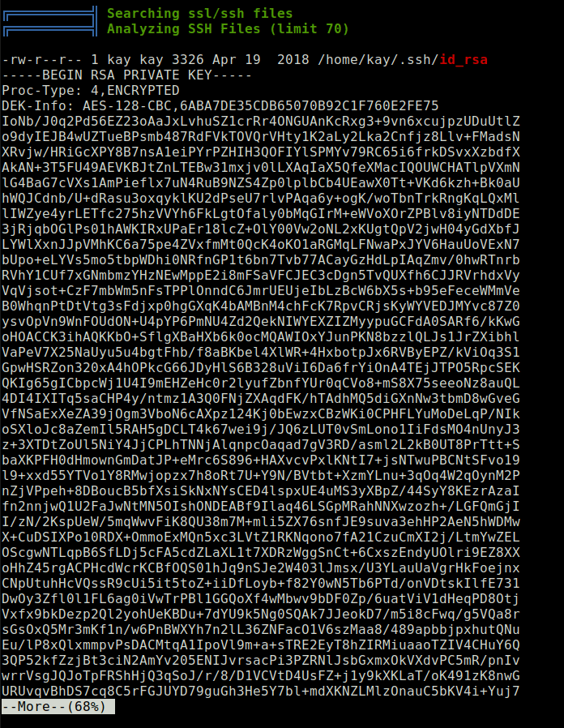564x728 pixels.
Task: Click the key line starting with IoNb/J0q2Pd56
Action: coord(260,121)
